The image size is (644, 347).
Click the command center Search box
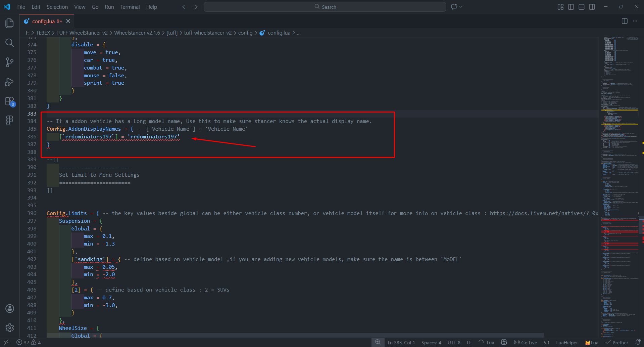point(325,7)
